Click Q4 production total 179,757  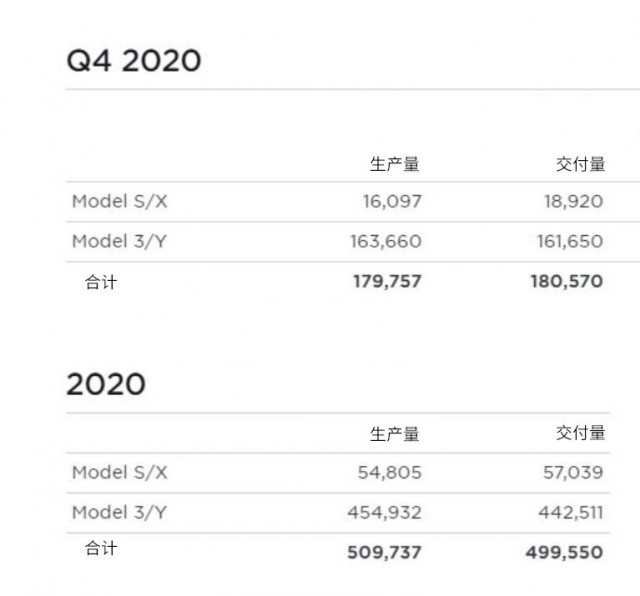[387, 282]
